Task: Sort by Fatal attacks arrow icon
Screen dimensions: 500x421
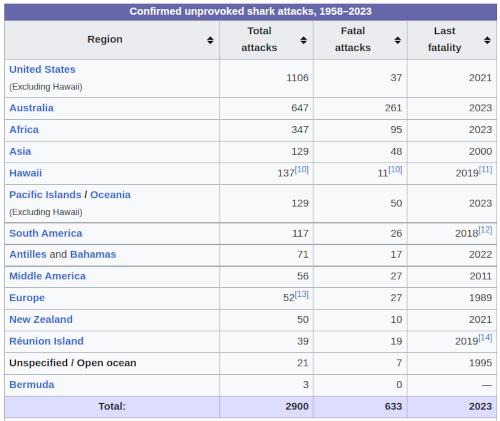Action: pyautogui.click(x=397, y=40)
